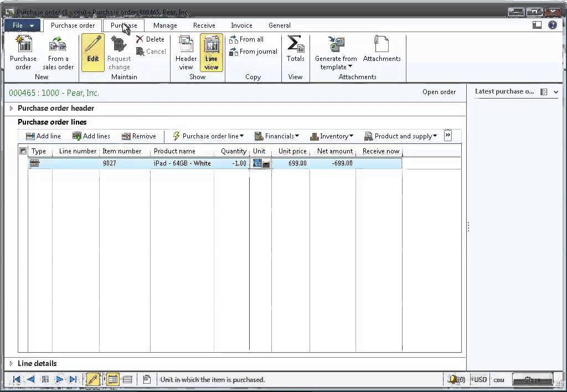Open Inventory dropdown menu
The image size is (567, 392).
[331, 136]
